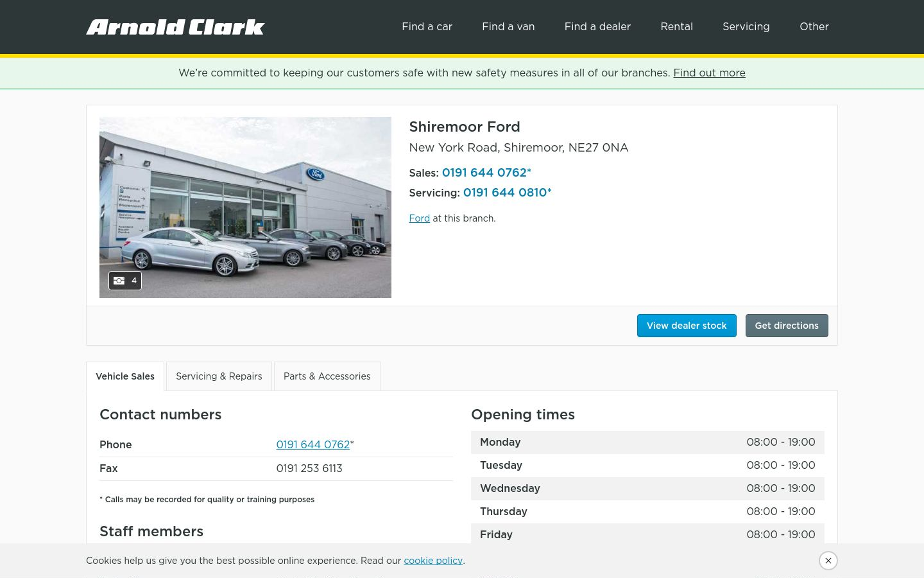Switch to Parts & Accessories tab
924x578 pixels.
click(327, 376)
